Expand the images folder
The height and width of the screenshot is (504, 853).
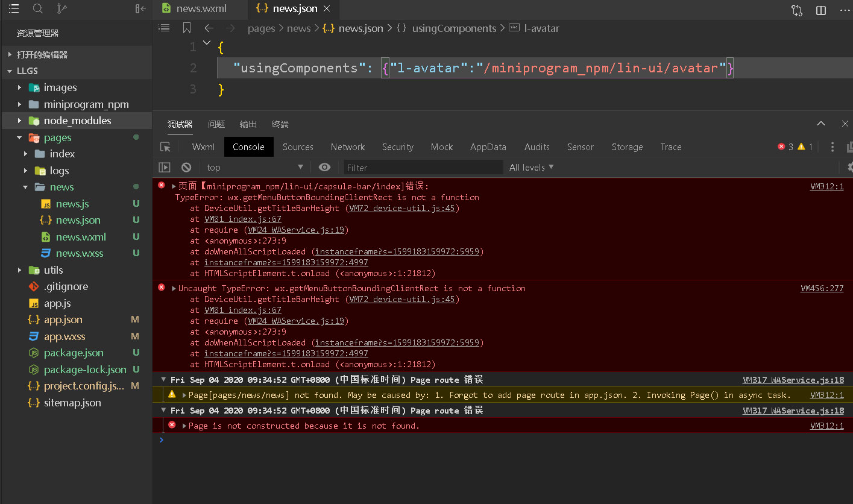tap(20, 87)
